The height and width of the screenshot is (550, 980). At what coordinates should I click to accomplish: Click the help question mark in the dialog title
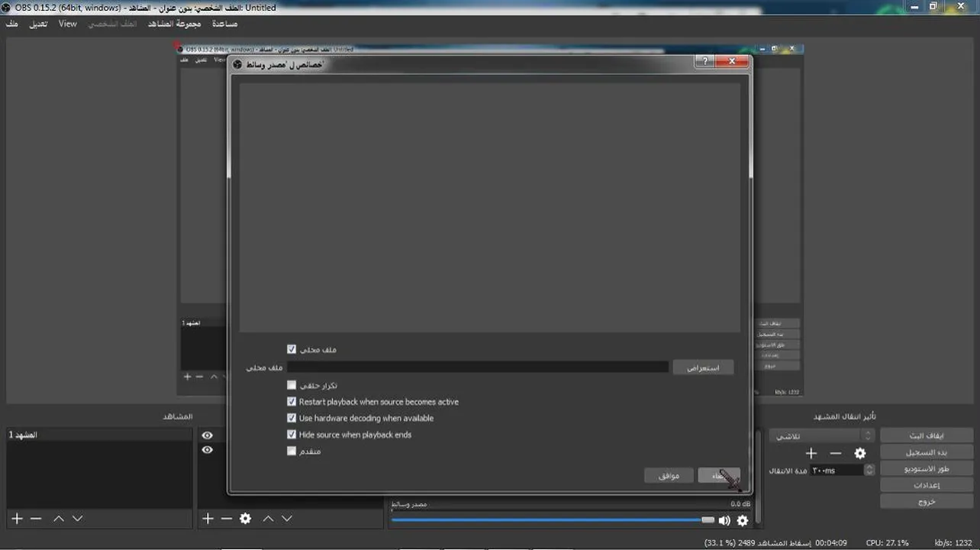click(704, 61)
